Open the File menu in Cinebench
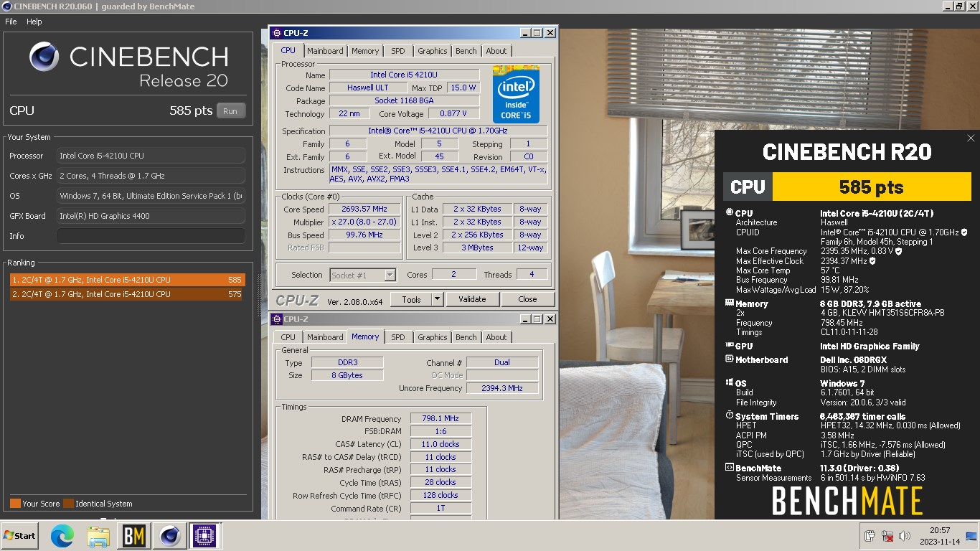The image size is (980, 551). point(11,22)
